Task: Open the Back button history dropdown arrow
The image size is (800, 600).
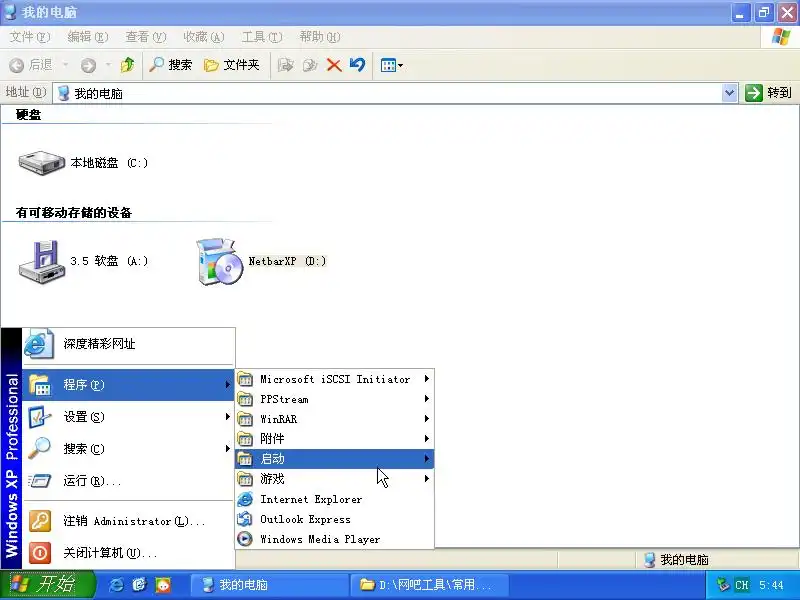Action: pos(65,65)
